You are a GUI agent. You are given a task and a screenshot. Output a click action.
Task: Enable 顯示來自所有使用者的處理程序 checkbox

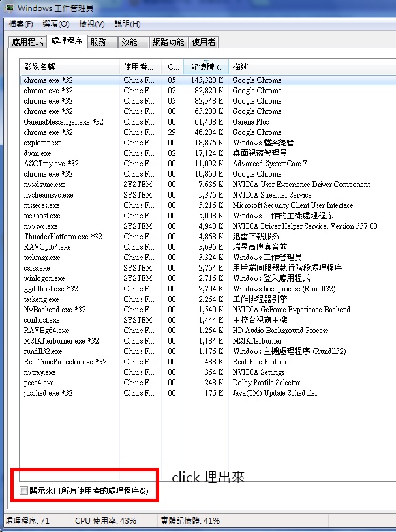[x=23, y=491]
